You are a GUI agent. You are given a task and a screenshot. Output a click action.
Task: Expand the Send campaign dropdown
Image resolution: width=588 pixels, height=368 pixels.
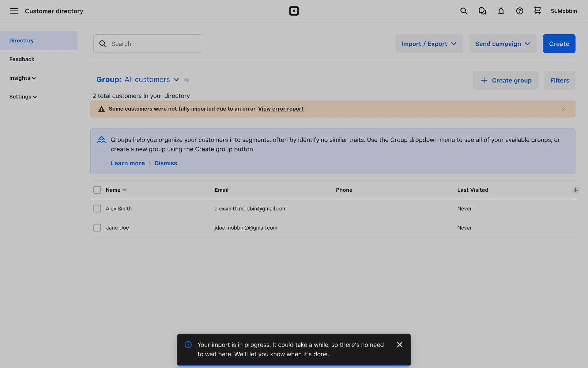[x=503, y=44]
